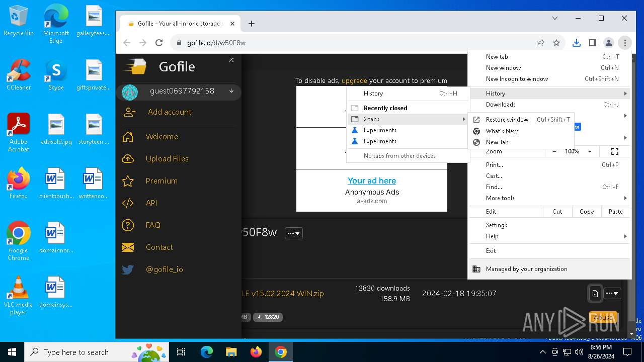Expand the More tools submenu
Screen dimensions: 644x362
[x=549, y=198]
